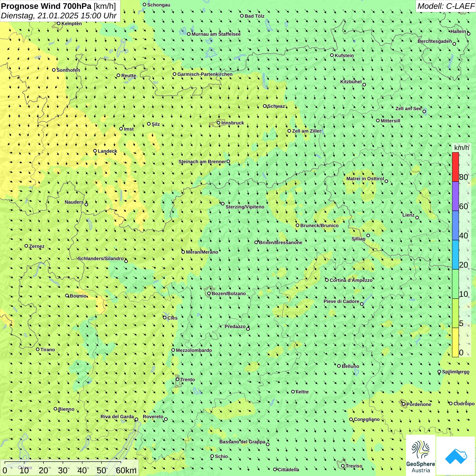Select the green 10–20 km/h legend color
The image size is (476, 476).
tap(455, 284)
